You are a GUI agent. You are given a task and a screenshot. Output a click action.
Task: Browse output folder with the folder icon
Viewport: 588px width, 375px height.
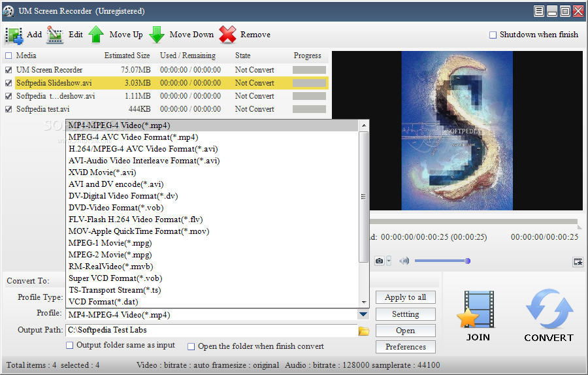coord(364,331)
